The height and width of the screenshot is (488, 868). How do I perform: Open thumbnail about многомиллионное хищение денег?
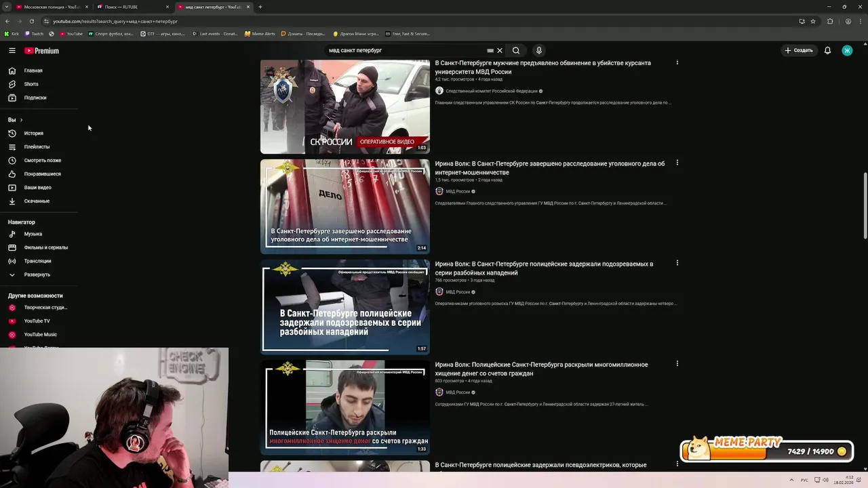click(x=345, y=407)
